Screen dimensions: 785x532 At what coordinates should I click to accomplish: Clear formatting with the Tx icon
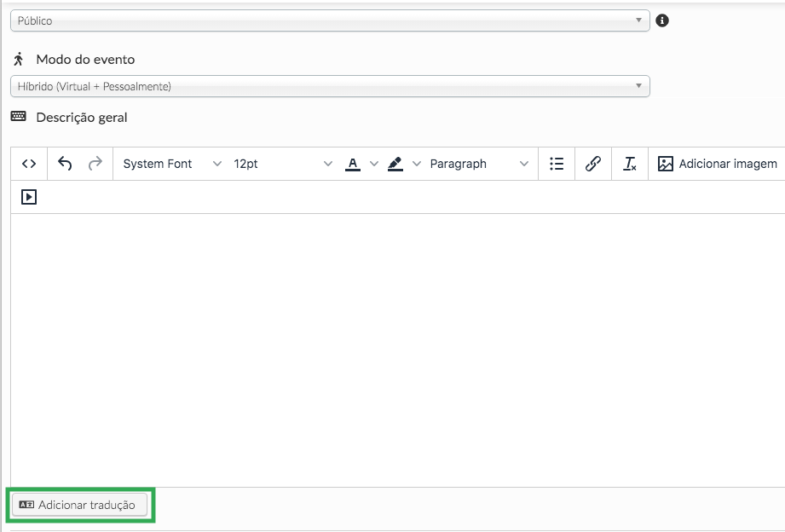tap(629, 164)
